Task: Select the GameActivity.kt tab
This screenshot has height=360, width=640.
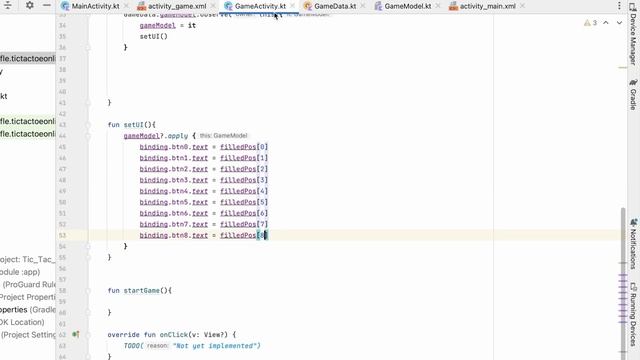Action: tap(260, 6)
